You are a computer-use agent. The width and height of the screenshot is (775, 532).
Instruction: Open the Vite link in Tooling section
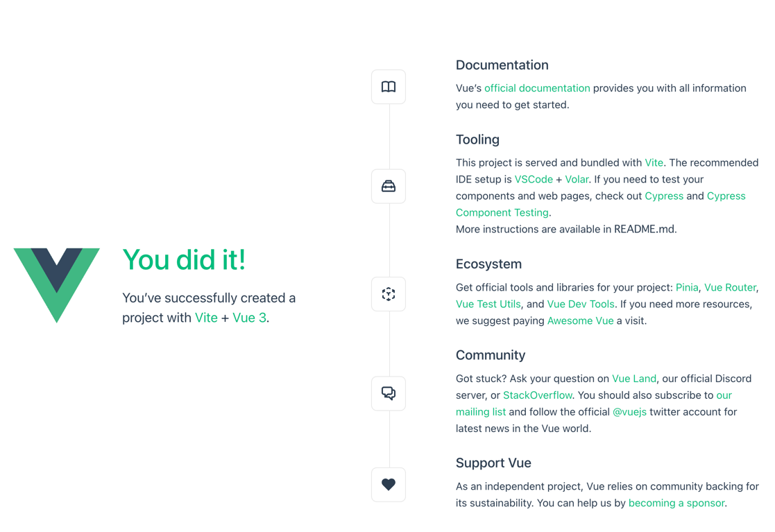[x=654, y=162]
